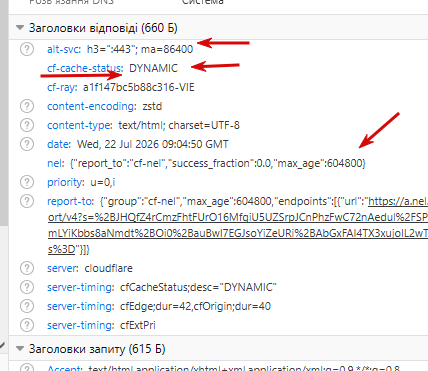Select the u=0,i priority value

click(103, 182)
